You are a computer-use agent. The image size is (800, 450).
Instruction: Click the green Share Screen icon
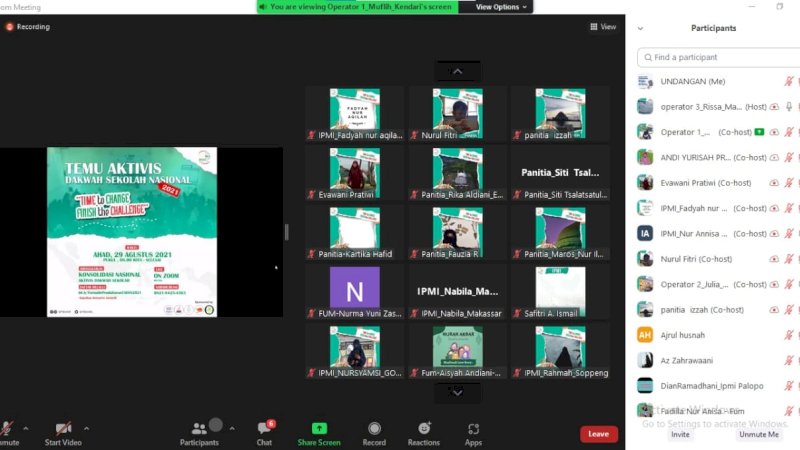pyautogui.click(x=319, y=428)
